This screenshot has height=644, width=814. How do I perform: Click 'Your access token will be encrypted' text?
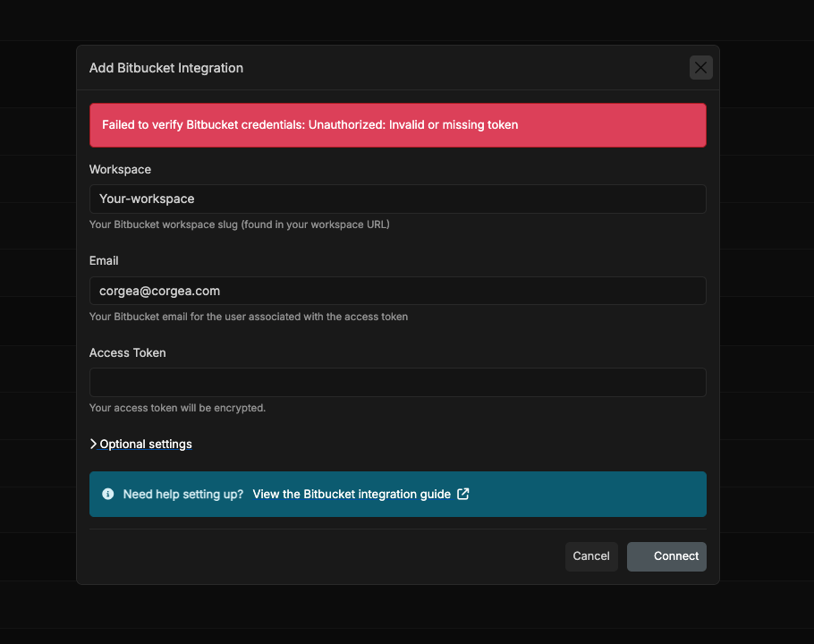tap(177, 408)
